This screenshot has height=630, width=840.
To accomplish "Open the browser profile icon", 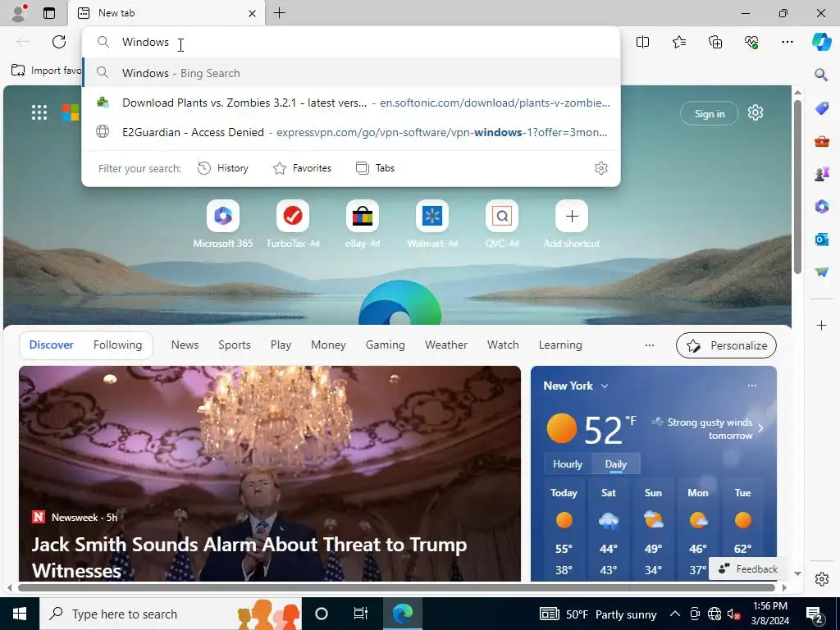I will 18,13.
